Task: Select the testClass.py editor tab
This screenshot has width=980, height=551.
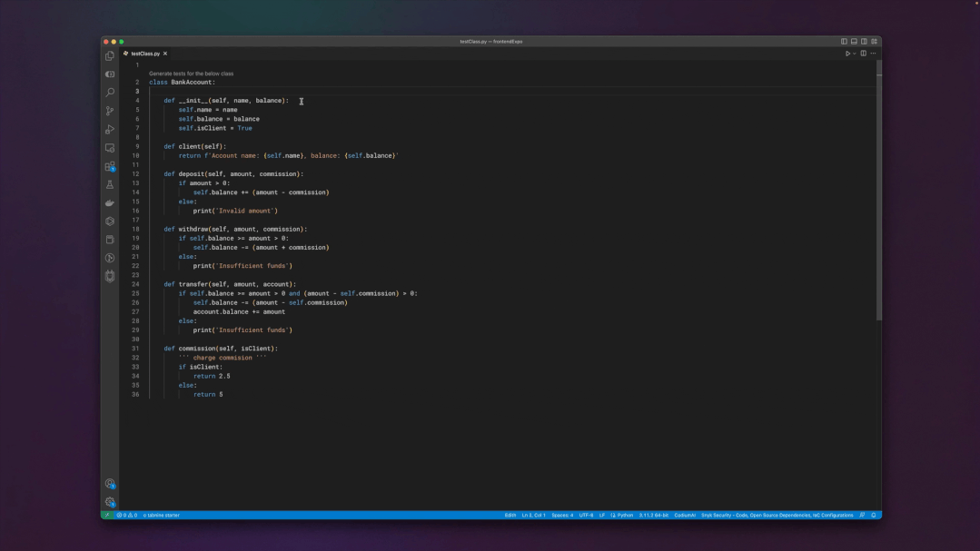Action: point(145,54)
